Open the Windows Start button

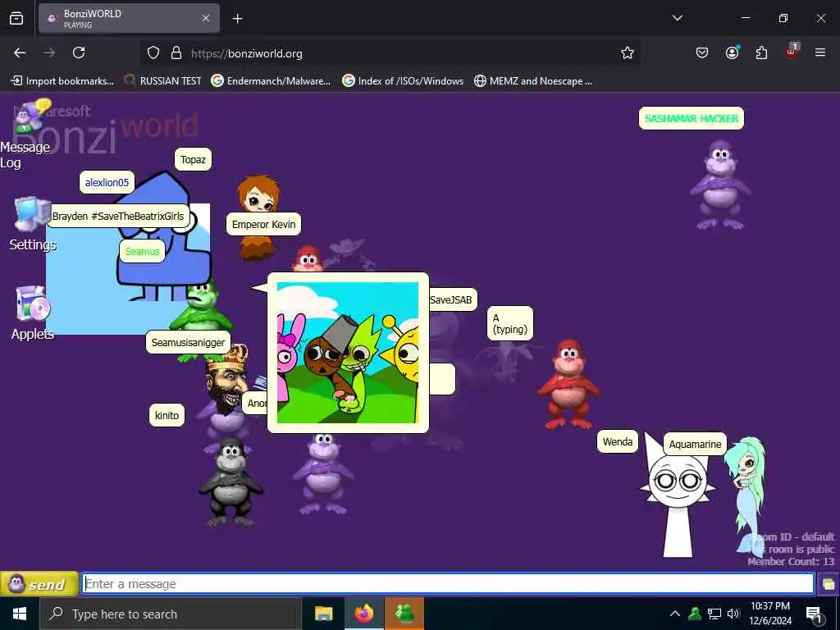(20, 614)
